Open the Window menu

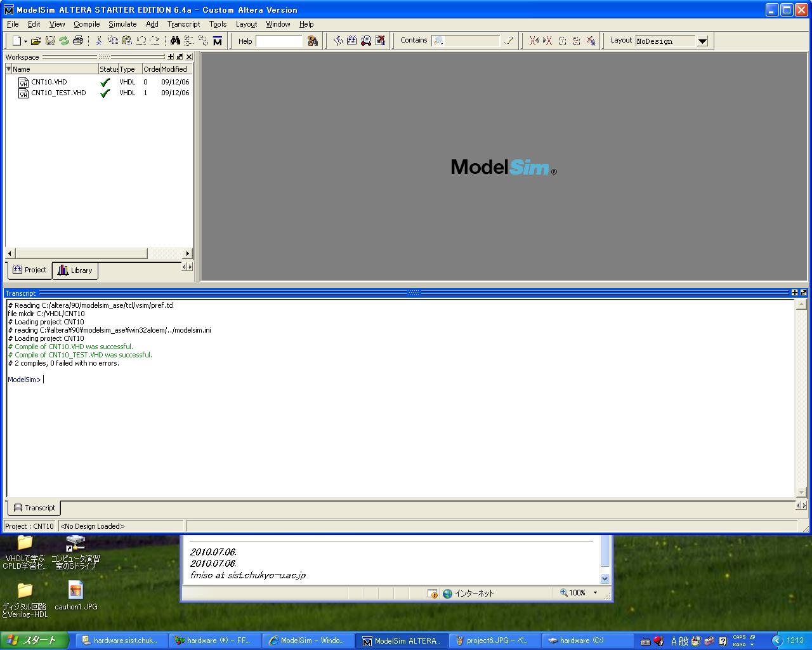coord(278,24)
